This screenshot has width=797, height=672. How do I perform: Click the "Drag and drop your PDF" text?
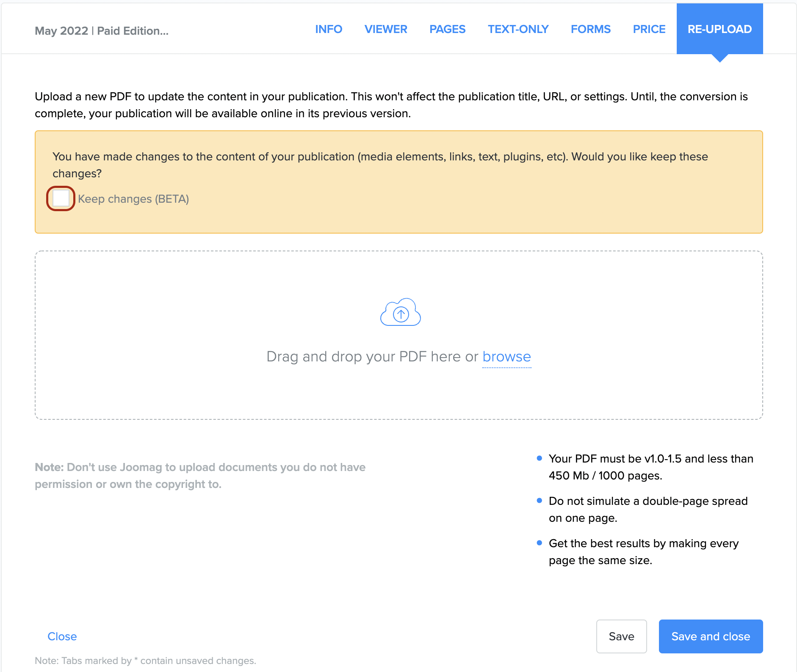tap(372, 357)
